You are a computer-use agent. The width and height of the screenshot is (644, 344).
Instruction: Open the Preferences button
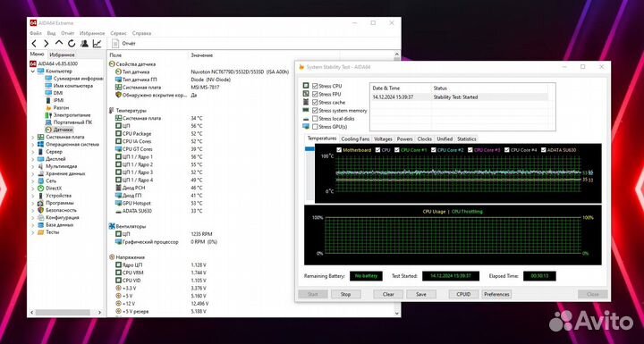[496, 294]
